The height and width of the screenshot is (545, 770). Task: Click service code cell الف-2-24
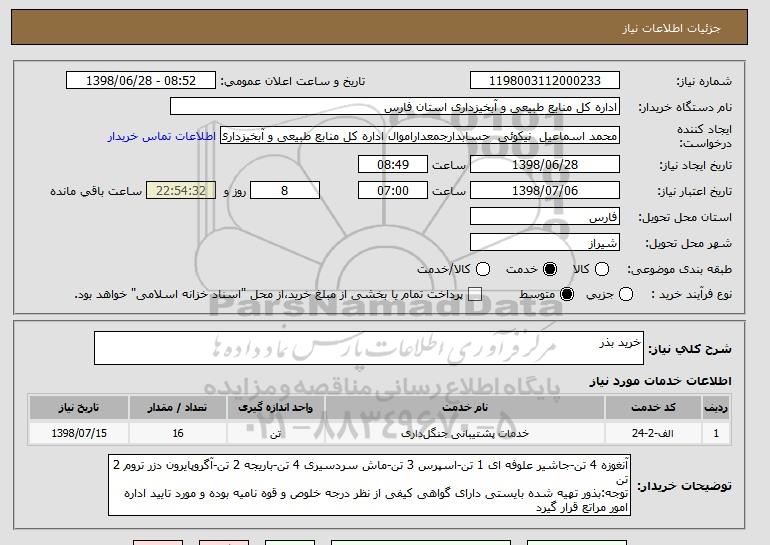tap(653, 433)
